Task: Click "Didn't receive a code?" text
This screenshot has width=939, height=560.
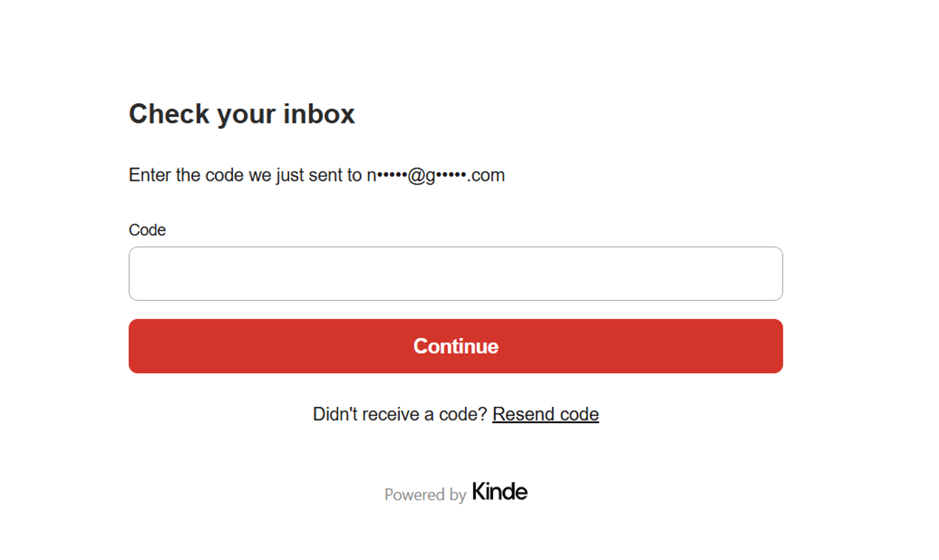Action: (400, 414)
